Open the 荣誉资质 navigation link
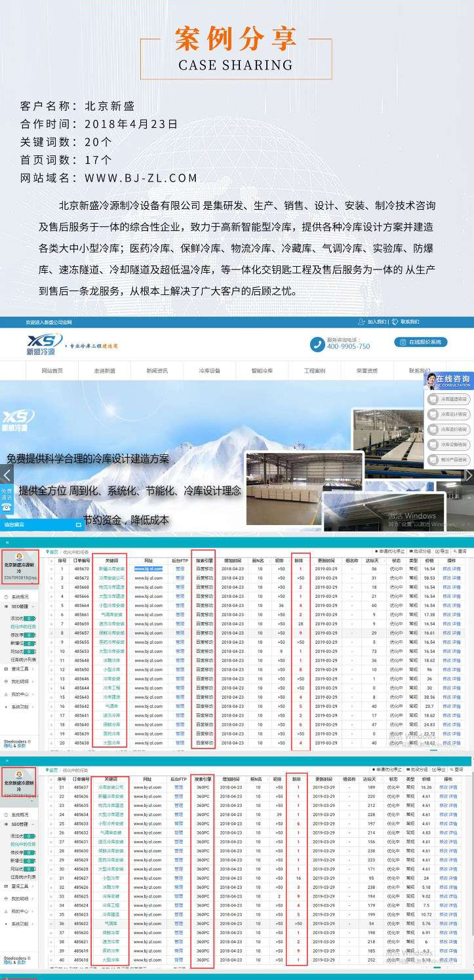 [x=367, y=371]
